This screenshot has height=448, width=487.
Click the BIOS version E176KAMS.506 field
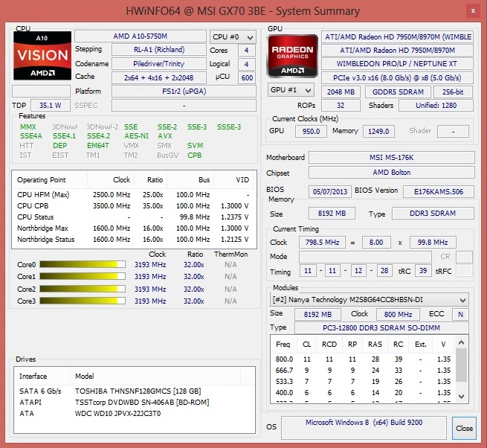pos(439,191)
